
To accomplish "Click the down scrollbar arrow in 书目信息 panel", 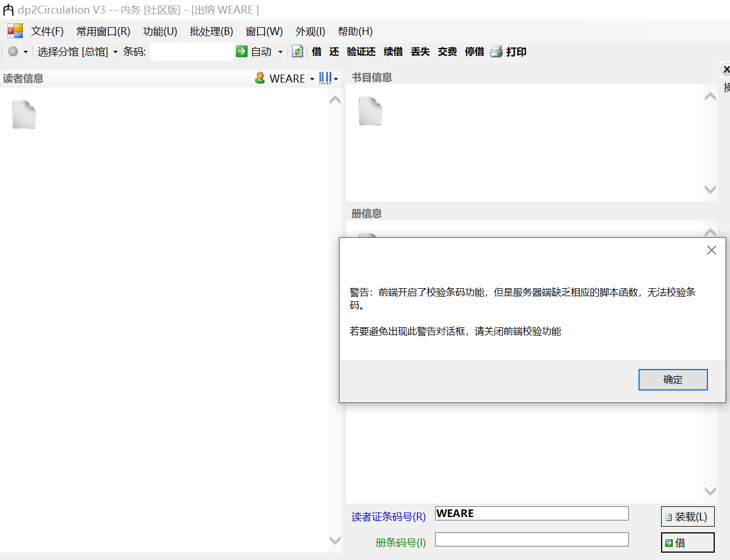I will (x=710, y=190).
